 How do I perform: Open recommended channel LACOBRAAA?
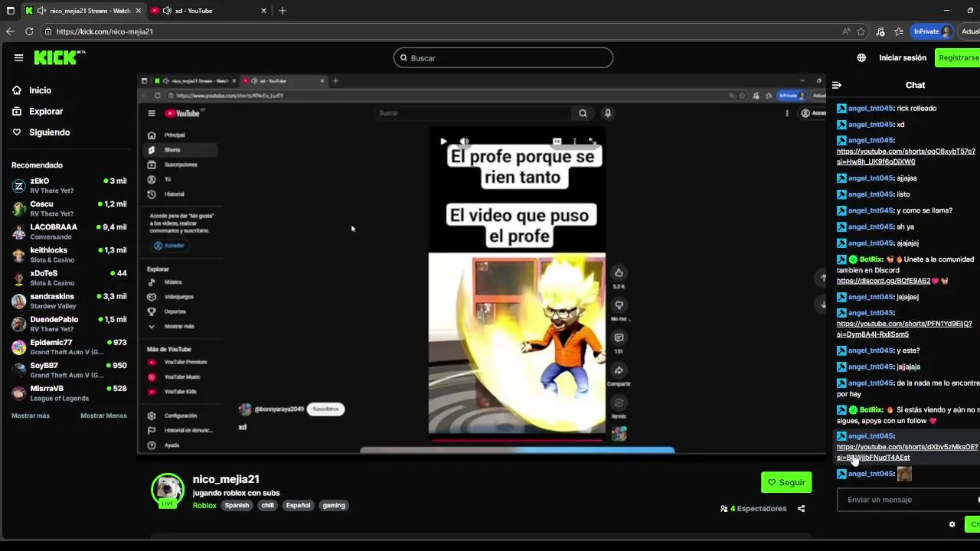69,231
